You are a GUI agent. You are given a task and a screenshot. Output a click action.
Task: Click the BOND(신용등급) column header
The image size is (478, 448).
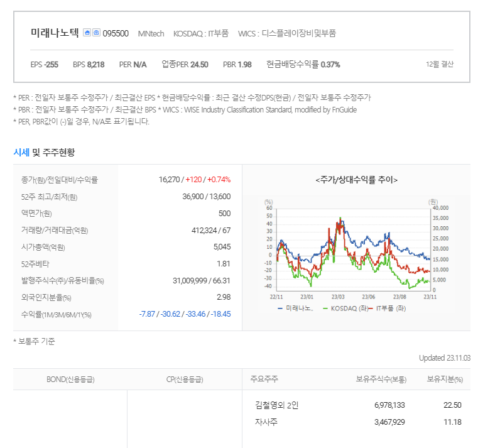point(70,380)
